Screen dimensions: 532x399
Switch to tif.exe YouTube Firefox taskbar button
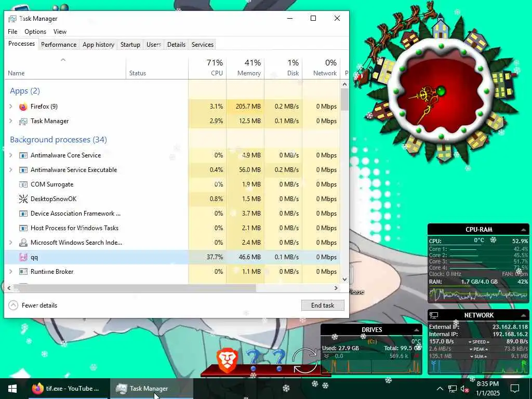tap(67, 389)
